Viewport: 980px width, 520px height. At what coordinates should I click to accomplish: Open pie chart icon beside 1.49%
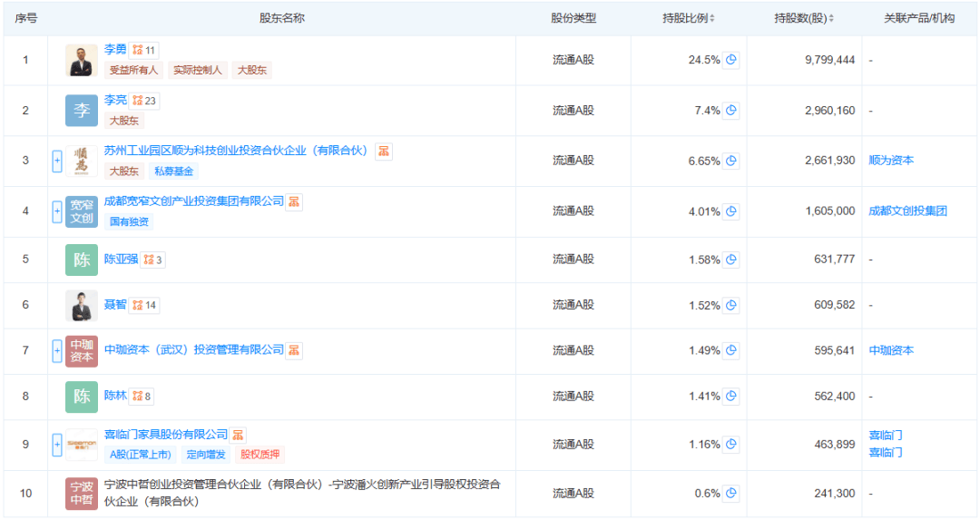point(730,350)
